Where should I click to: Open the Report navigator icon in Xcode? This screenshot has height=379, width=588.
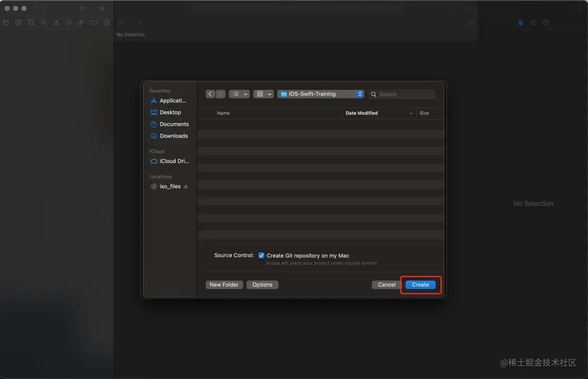pyautogui.click(x=107, y=22)
